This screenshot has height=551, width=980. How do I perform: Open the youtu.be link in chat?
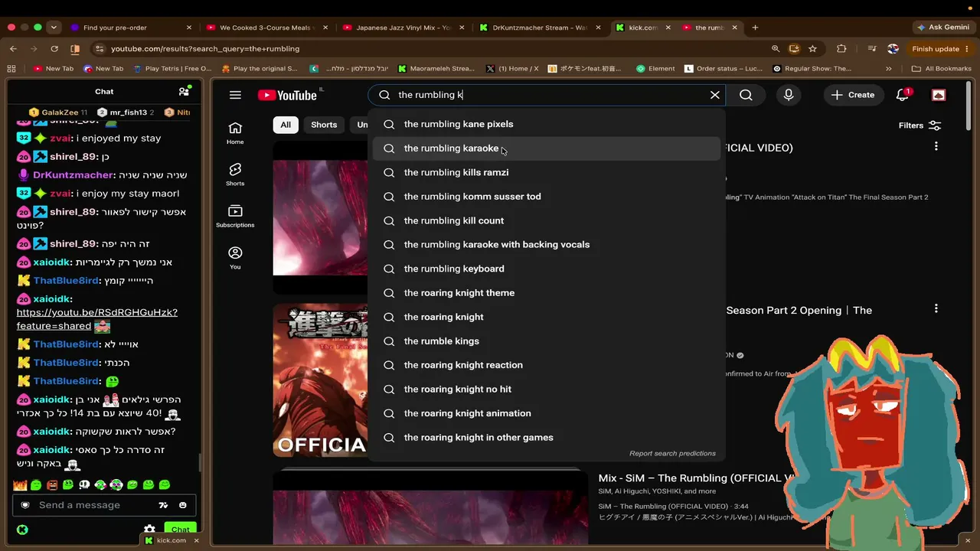pos(97,319)
